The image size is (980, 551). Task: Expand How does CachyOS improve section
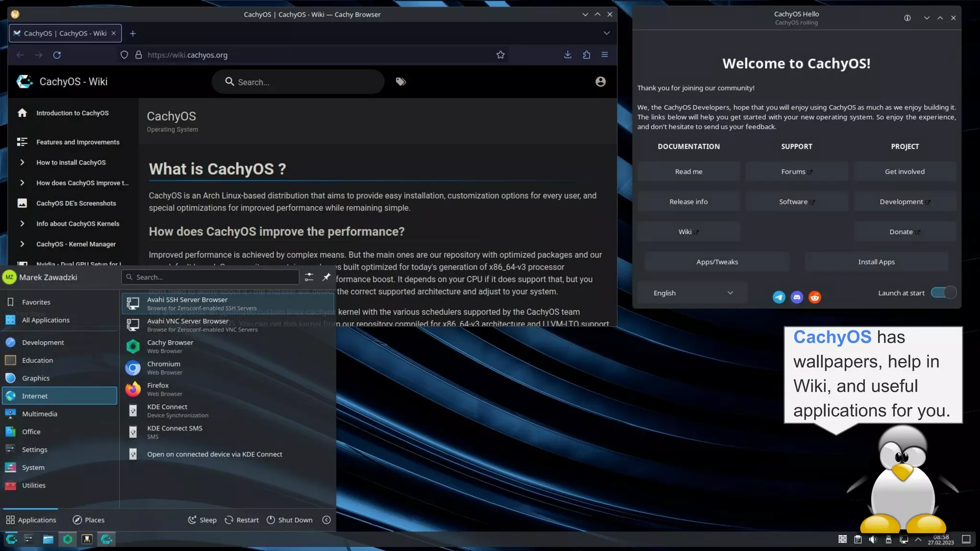[22, 183]
